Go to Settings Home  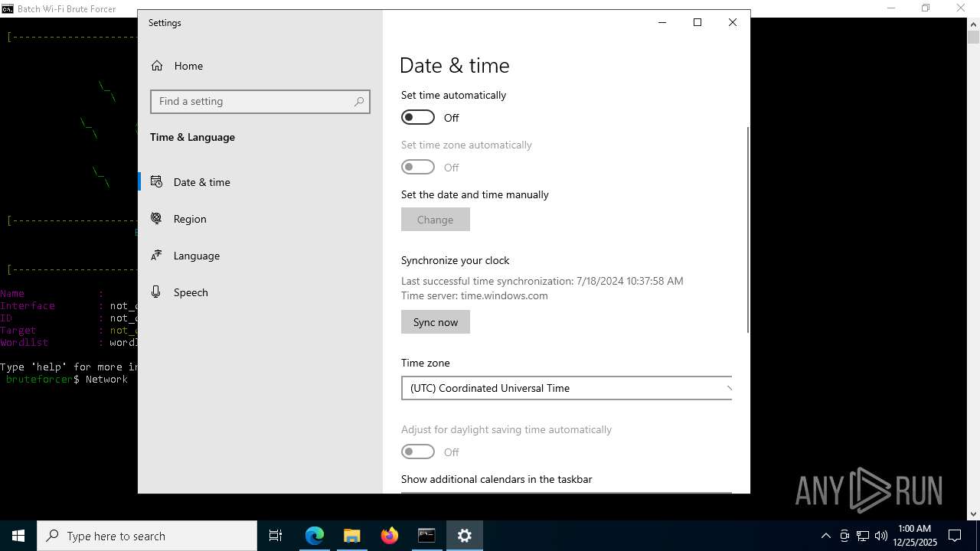tap(260, 66)
